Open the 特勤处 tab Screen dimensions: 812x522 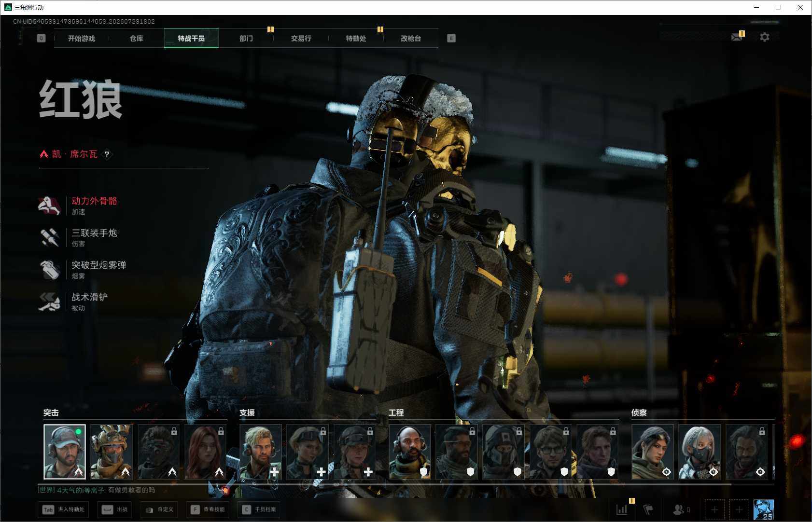[x=356, y=38]
